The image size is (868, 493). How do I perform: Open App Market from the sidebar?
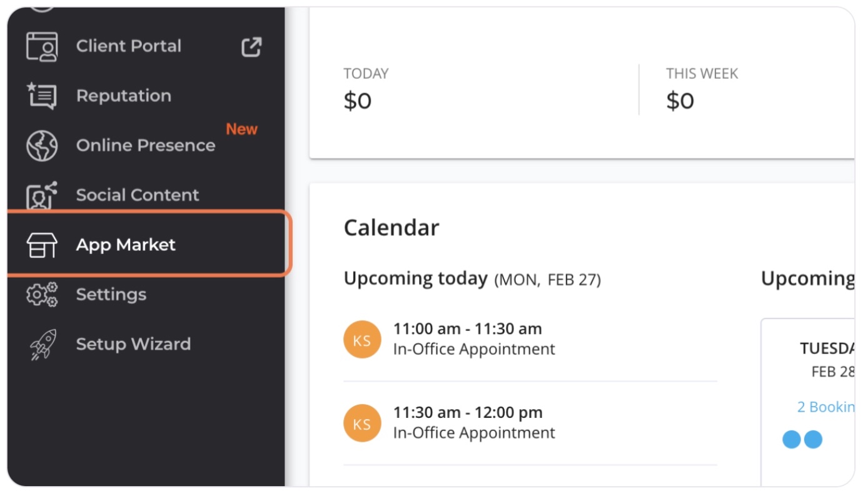148,245
